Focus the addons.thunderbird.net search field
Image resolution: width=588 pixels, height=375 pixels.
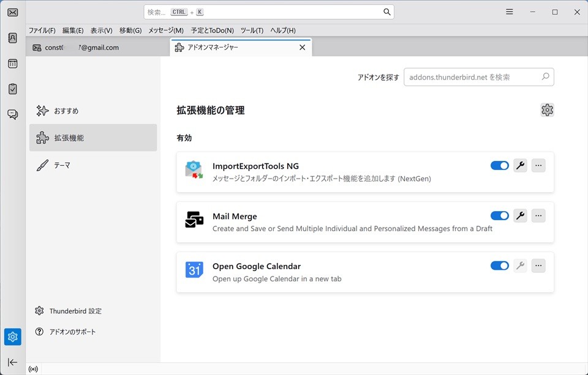[479, 77]
